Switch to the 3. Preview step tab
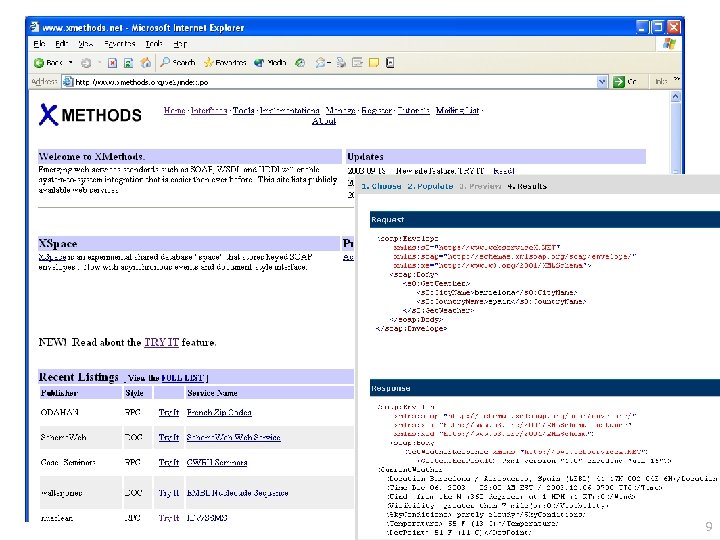Image resolution: width=720 pixels, height=540 pixels. click(480, 186)
